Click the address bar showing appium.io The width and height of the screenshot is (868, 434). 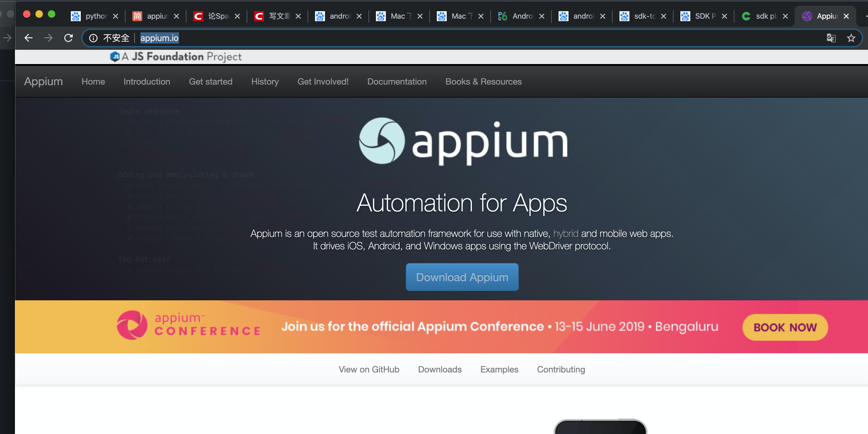(472, 38)
